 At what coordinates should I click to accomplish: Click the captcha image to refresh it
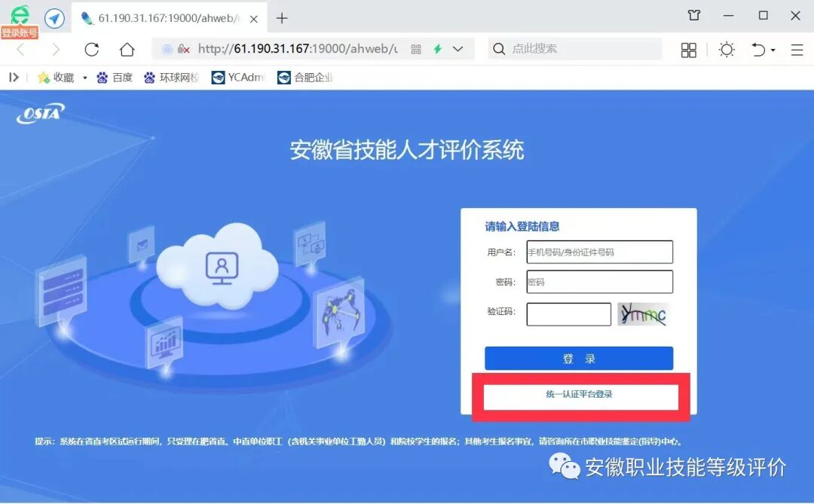click(x=644, y=314)
